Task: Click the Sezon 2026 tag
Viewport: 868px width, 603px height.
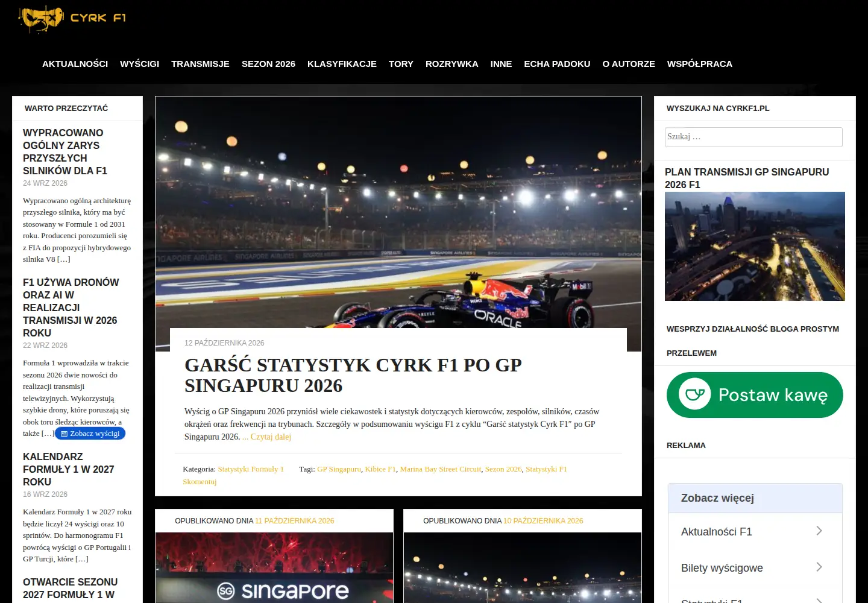Action: (x=503, y=469)
